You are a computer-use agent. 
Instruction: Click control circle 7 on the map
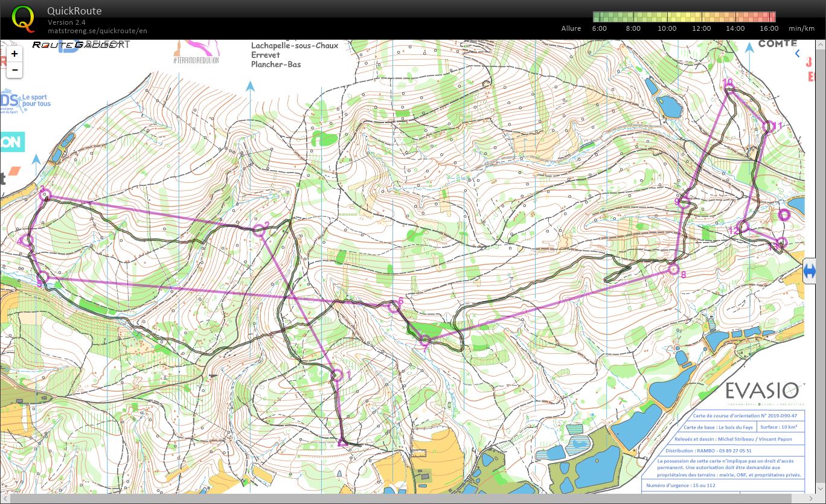click(424, 340)
